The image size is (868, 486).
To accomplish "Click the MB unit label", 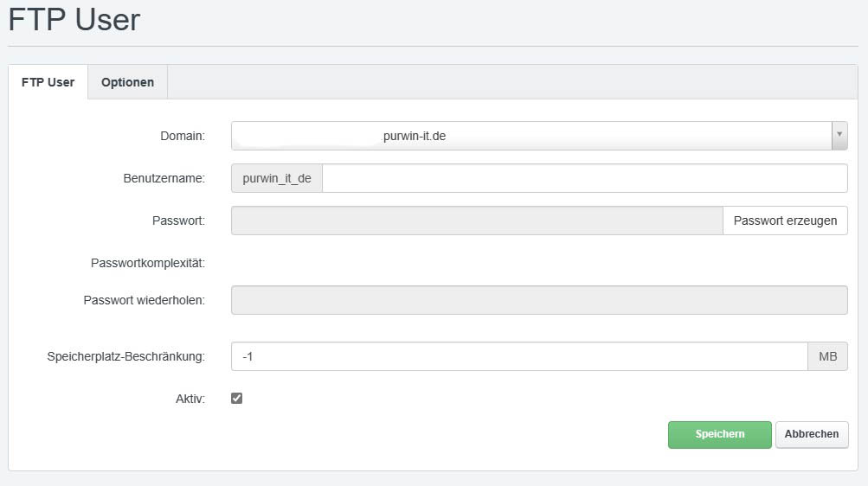I will point(827,356).
